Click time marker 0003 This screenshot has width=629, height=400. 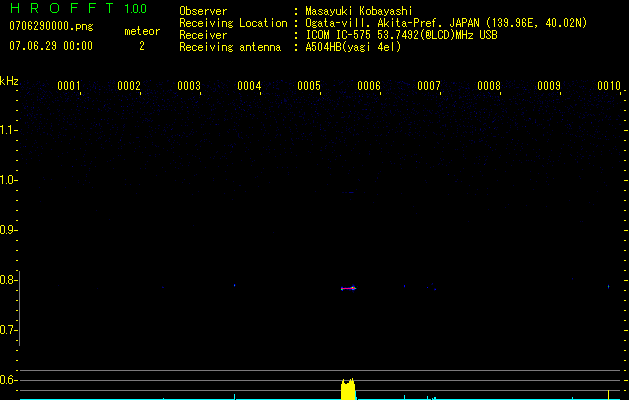point(189,86)
